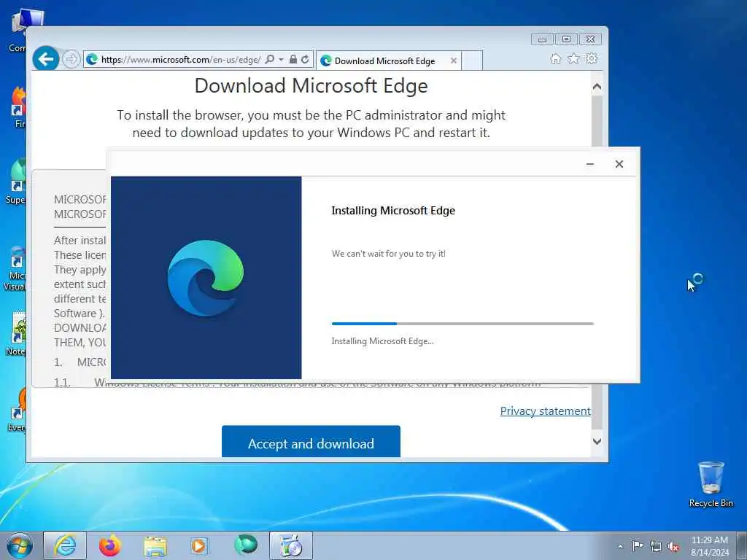Click the Installing Microsoft Edge heading
This screenshot has height=560, width=747.
click(393, 211)
